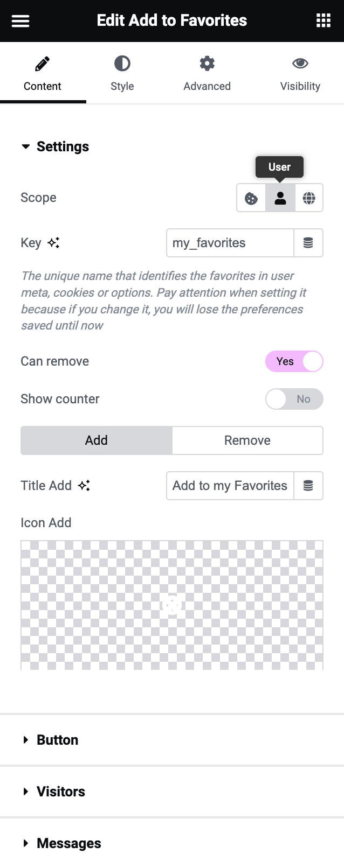Open the widgets grid panel
Viewport: 344px width, 868px height.
point(323,21)
